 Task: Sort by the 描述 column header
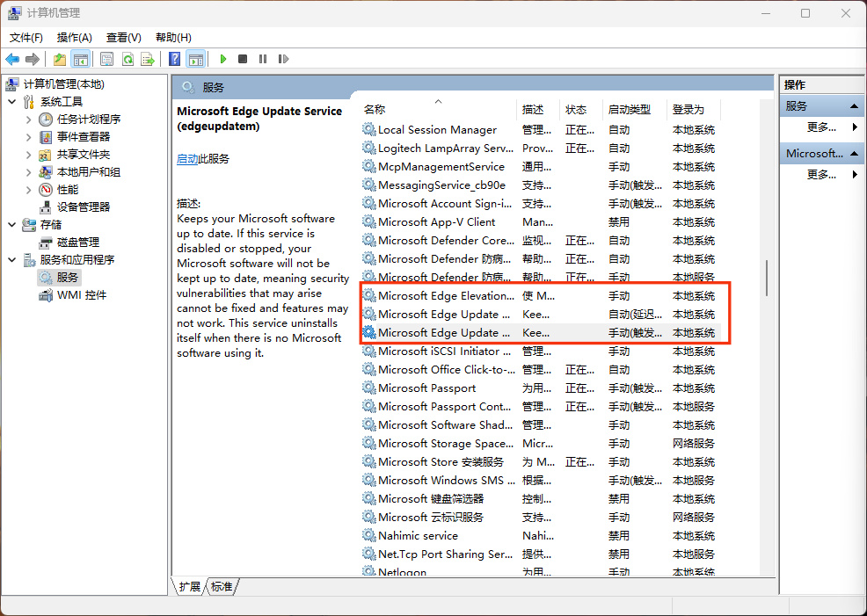(538, 109)
